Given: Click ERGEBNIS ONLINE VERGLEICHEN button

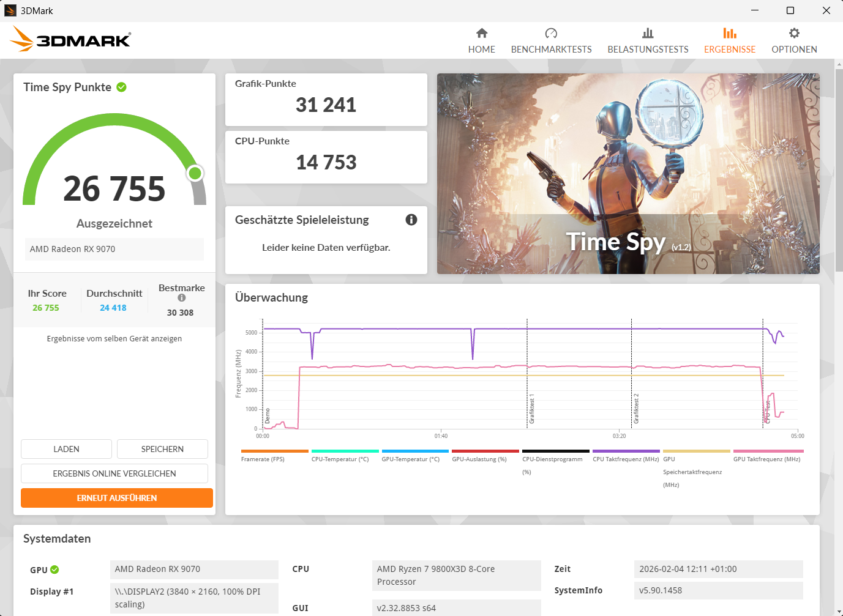Looking at the screenshot, I should [x=114, y=473].
